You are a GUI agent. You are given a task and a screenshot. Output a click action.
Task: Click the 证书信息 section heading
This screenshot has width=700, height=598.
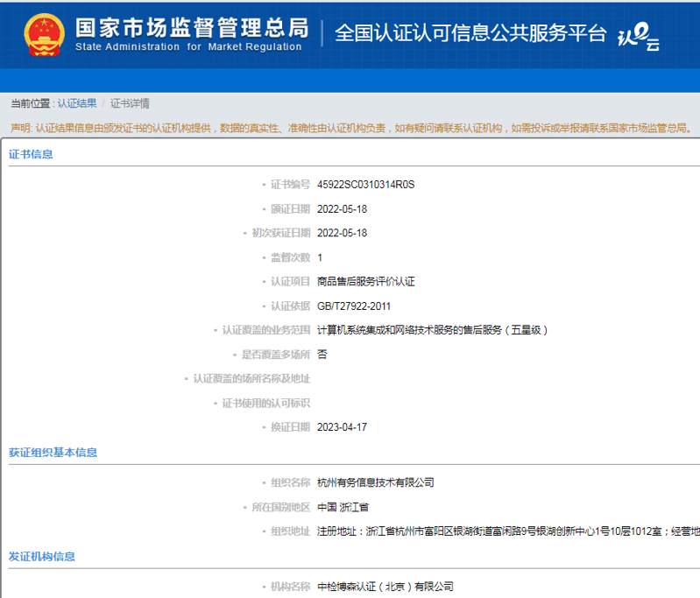click(31, 154)
